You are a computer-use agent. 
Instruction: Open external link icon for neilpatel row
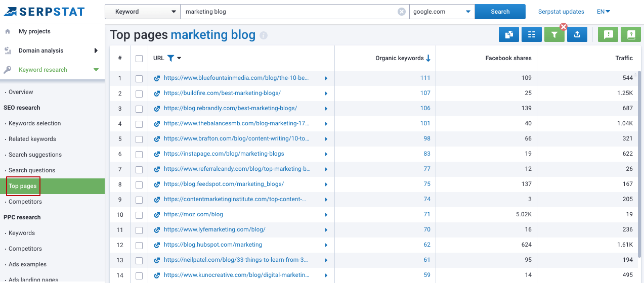pyautogui.click(x=157, y=260)
